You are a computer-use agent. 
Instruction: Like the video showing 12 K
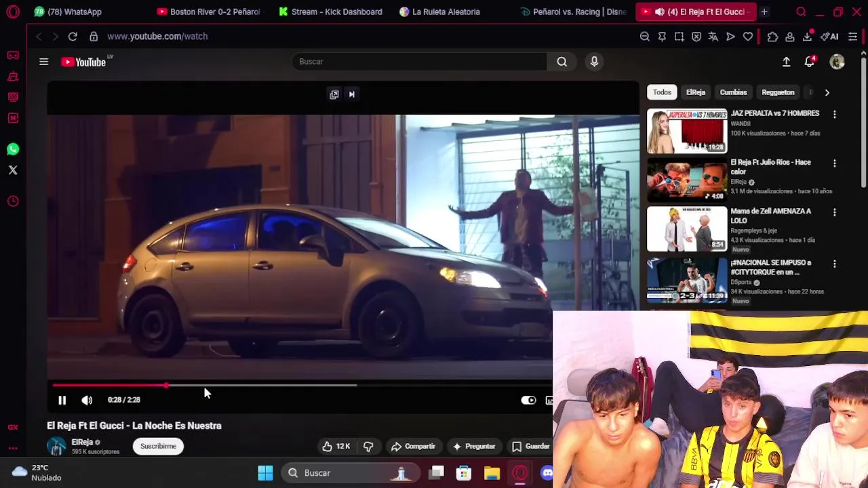coord(336,446)
